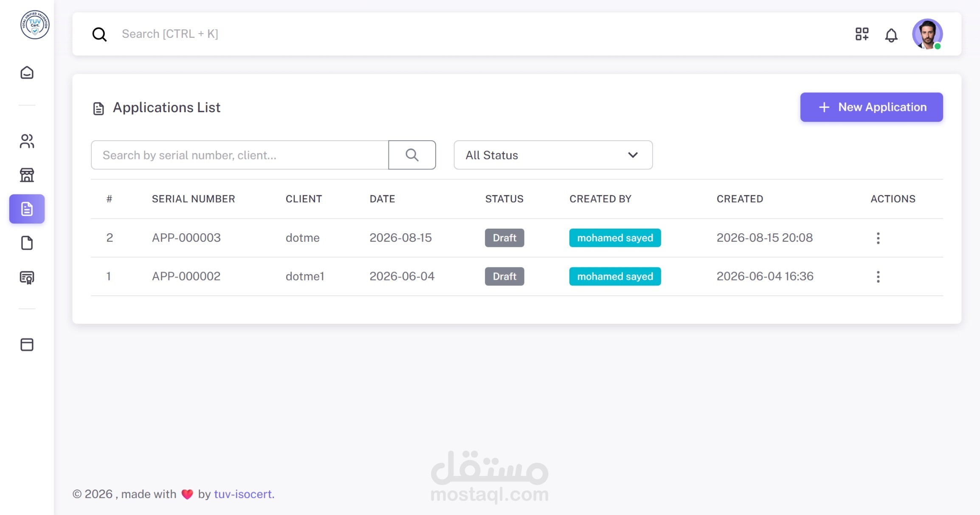Open the shortcuts grid-plus icon
The height and width of the screenshot is (515, 980).
(862, 34)
